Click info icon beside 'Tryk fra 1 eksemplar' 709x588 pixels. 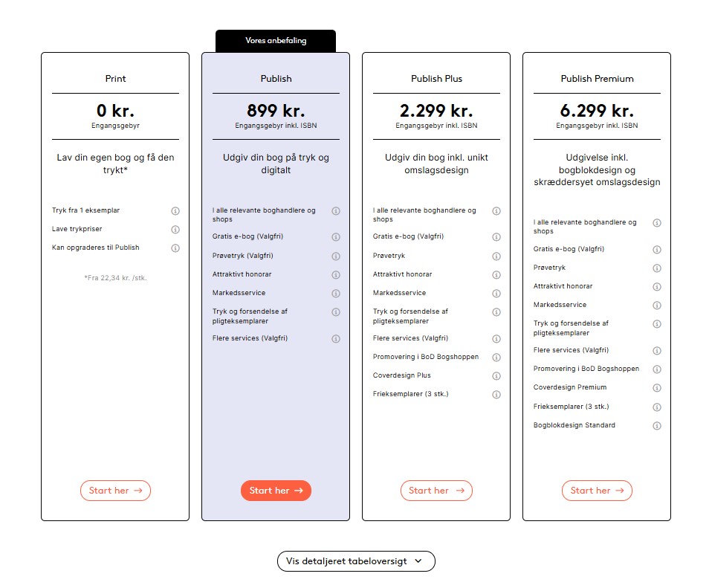tap(175, 211)
